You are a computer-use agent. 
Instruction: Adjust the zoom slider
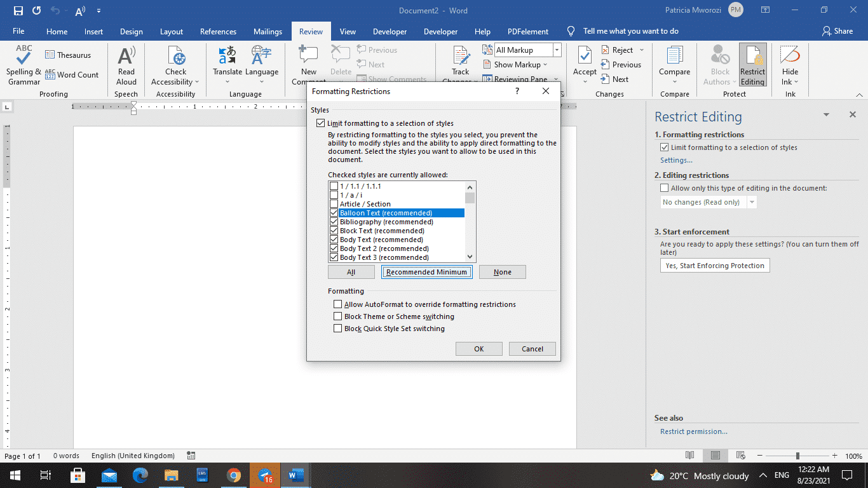point(798,456)
